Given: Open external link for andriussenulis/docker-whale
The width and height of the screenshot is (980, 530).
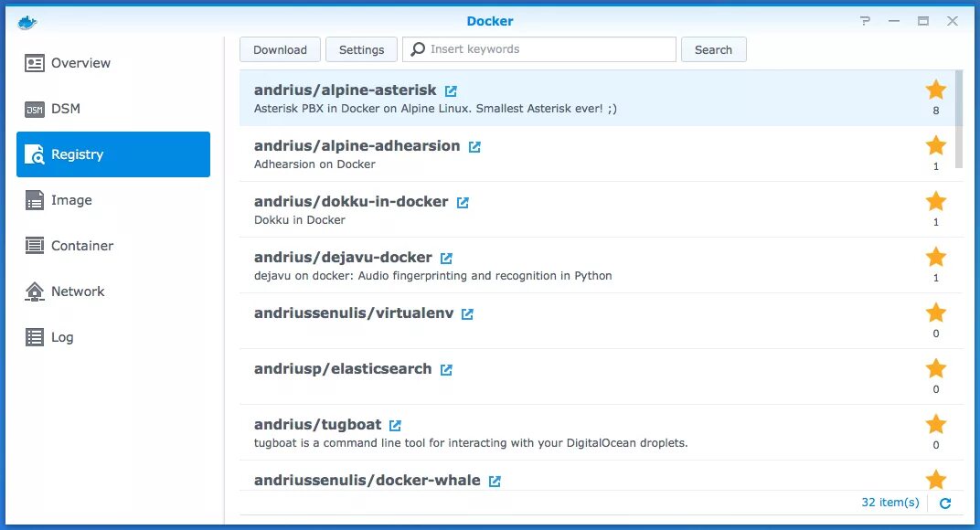Looking at the screenshot, I should (495, 481).
